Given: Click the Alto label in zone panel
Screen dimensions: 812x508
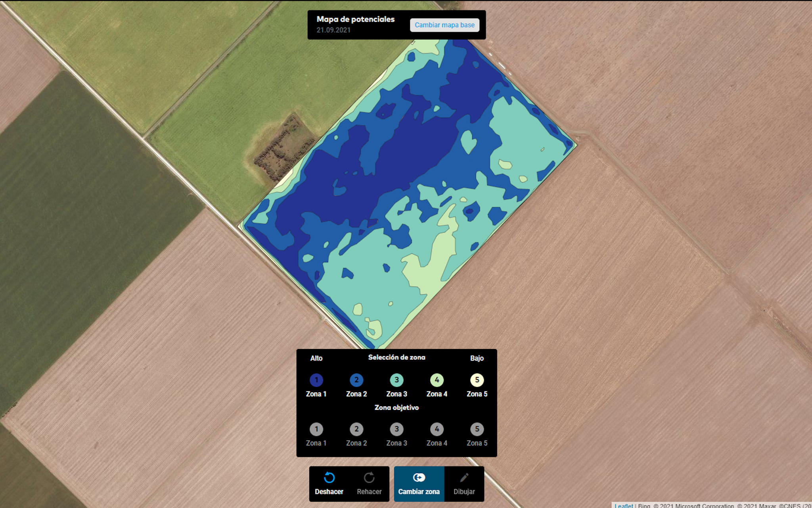Looking at the screenshot, I should point(316,358).
